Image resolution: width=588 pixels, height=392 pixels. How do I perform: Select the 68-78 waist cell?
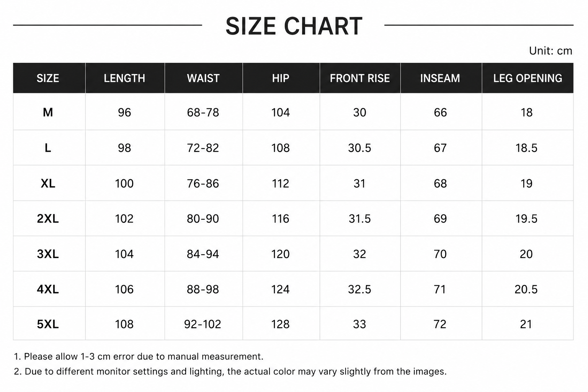click(203, 112)
